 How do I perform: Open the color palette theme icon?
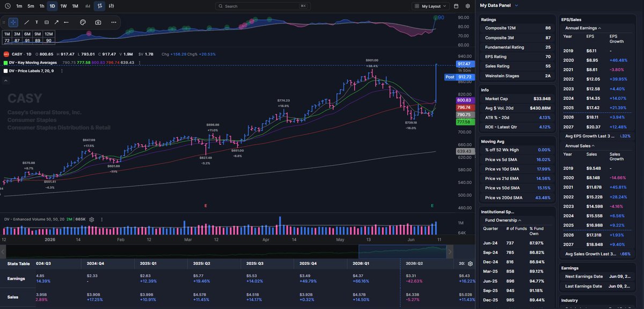click(83, 22)
